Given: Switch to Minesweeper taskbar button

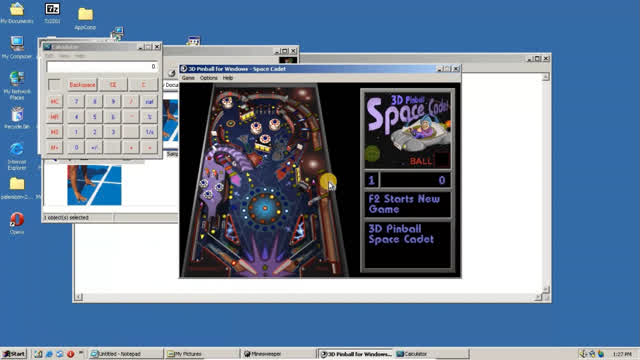Looking at the screenshot, I should pyautogui.click(x=278, y=354).
